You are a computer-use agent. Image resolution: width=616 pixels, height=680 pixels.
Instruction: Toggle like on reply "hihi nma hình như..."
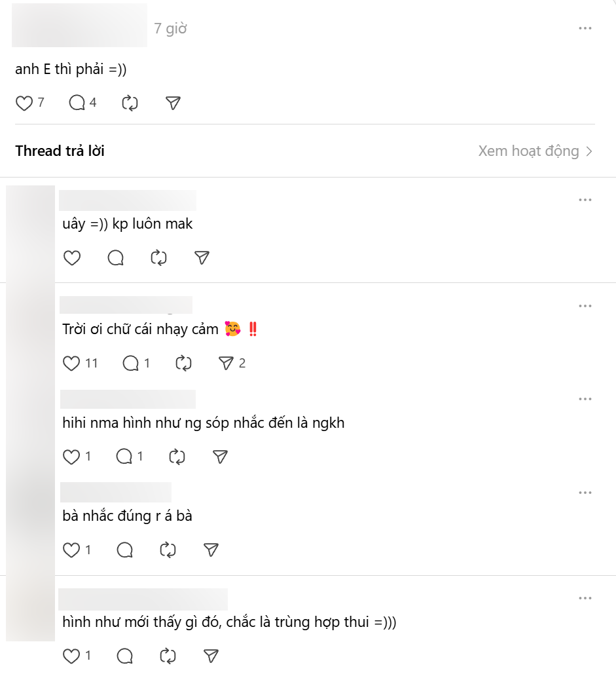coord(71,457)
